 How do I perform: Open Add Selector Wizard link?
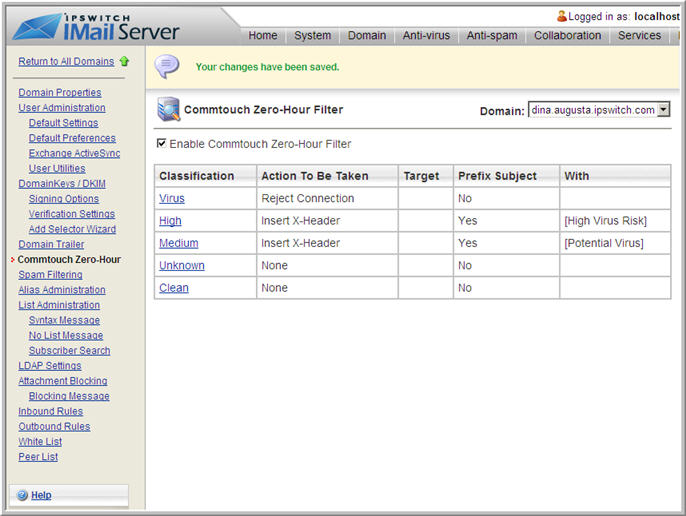coord(72,229)
